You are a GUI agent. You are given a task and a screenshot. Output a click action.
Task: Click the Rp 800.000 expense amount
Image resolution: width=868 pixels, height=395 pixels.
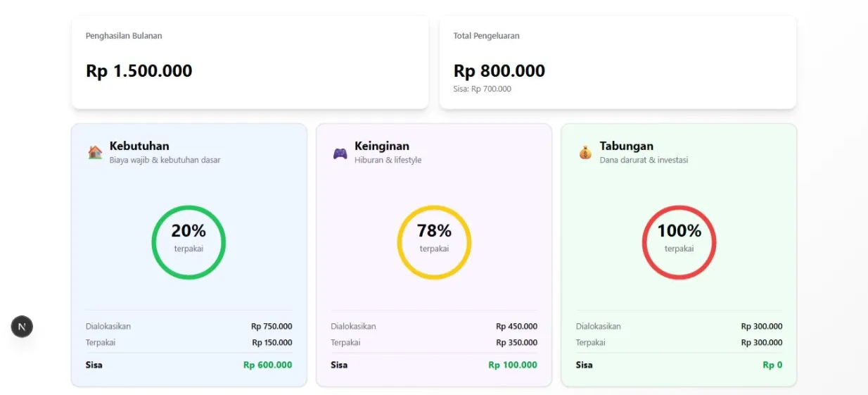coord(499,70)
